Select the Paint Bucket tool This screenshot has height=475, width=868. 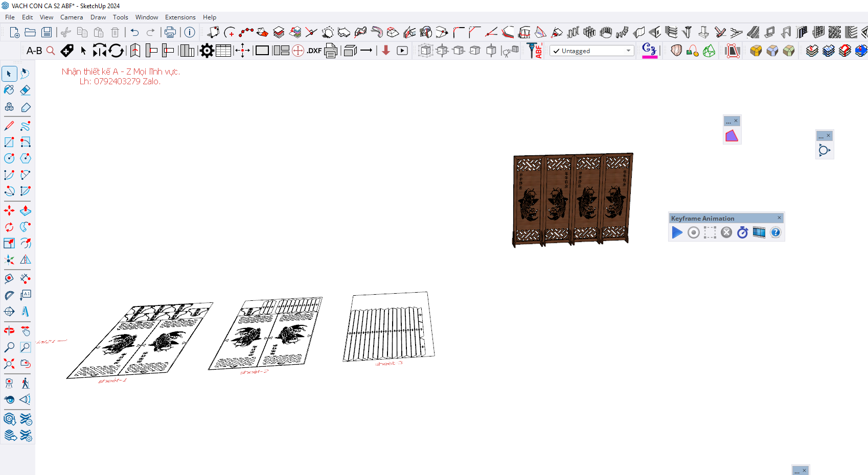click(9, 90)
